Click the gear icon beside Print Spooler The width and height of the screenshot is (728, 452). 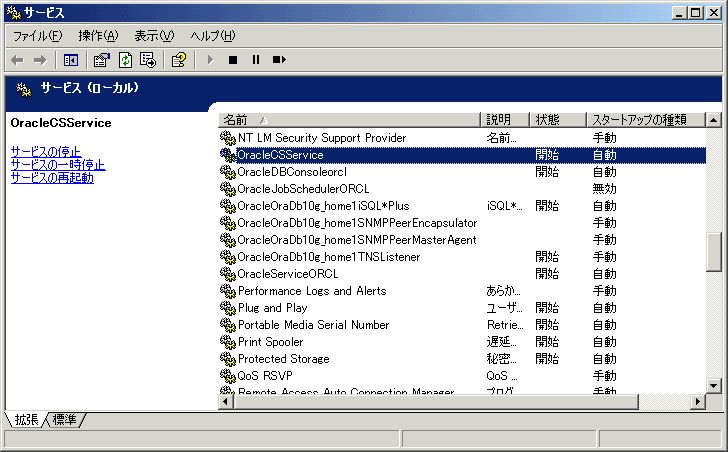(228, 342)
